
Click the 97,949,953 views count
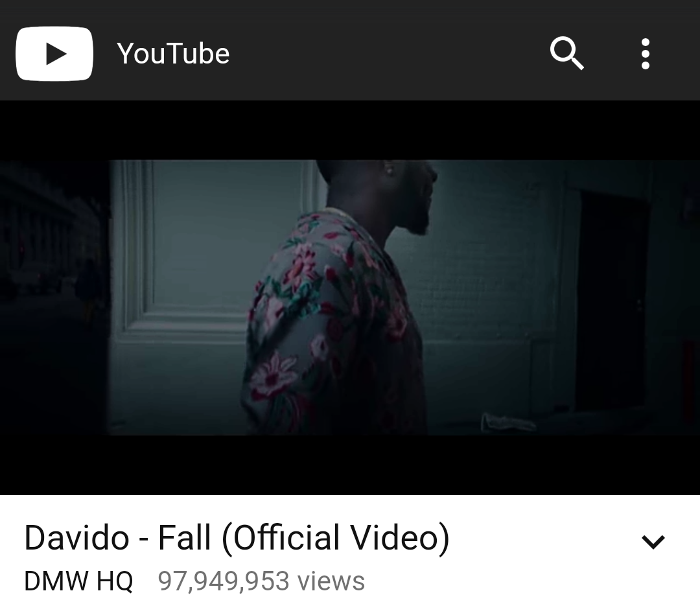coord(261,581)
